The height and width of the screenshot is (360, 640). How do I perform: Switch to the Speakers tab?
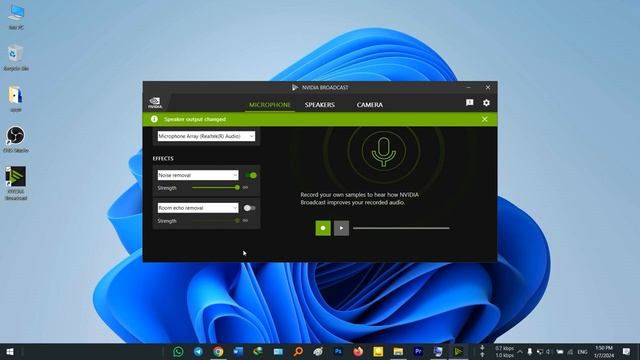pyautogui.click(x=320, y=105)
